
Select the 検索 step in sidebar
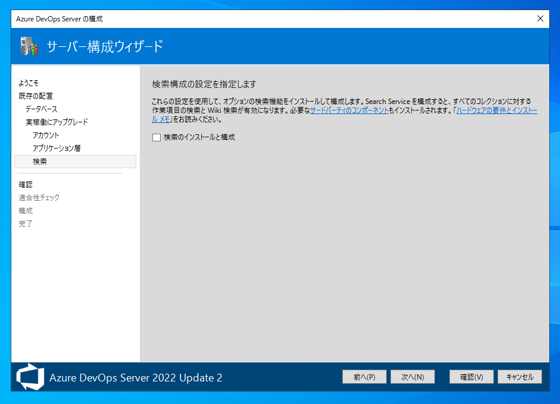75,161
